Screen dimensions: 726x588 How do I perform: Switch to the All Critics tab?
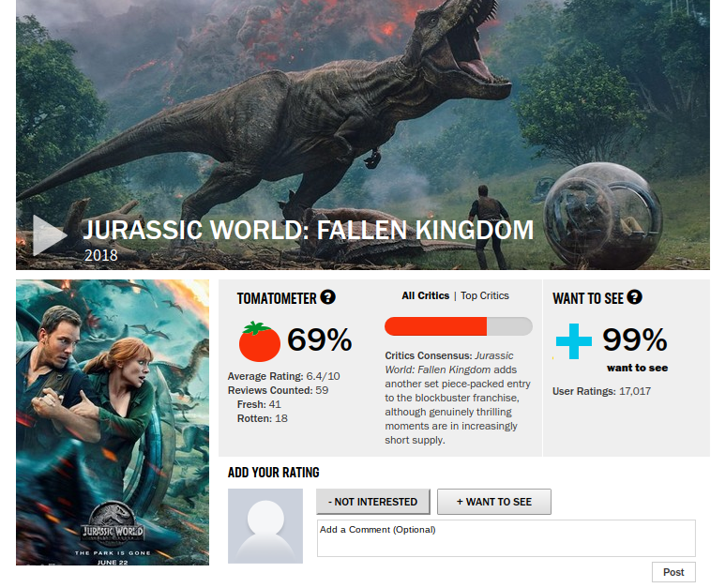click(426, 295)
